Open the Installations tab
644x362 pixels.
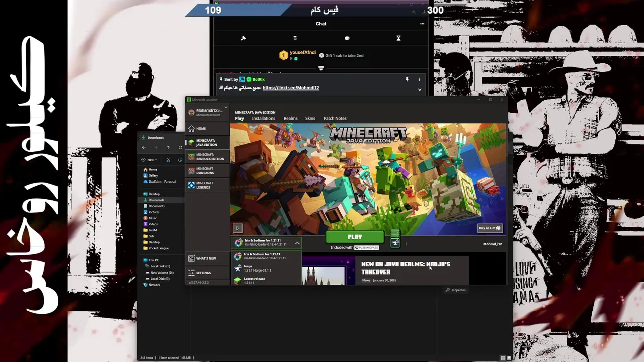click(x=263, y=118)
